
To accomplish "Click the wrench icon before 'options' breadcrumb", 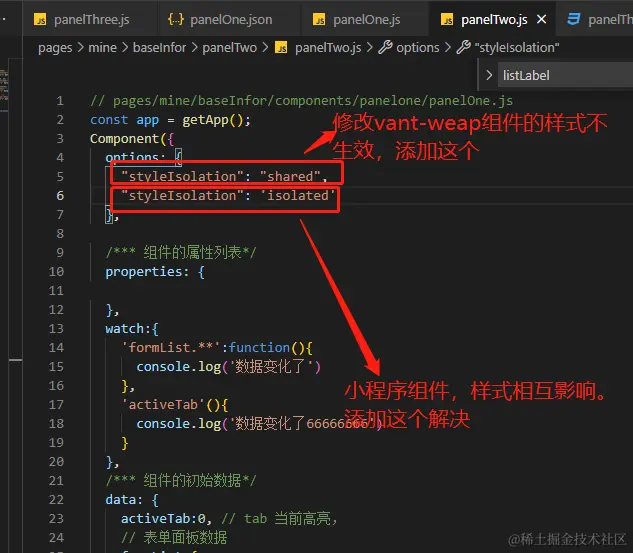I will coord(385,47).
